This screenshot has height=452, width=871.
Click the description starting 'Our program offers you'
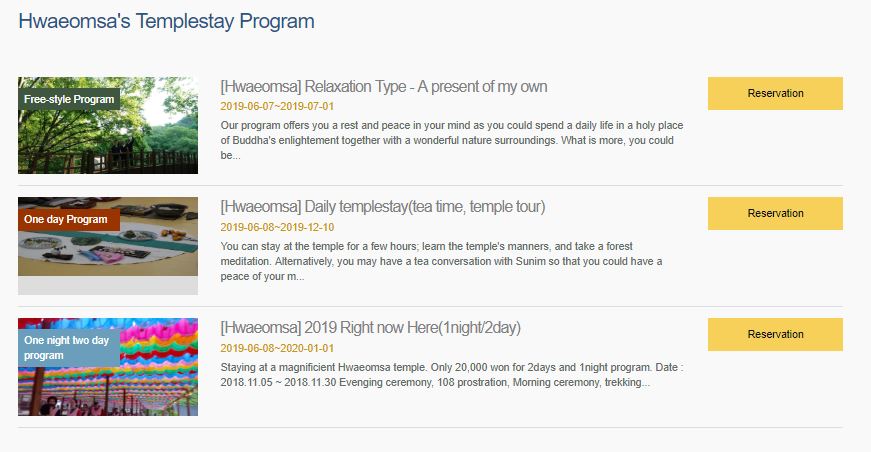click(450, 141)
